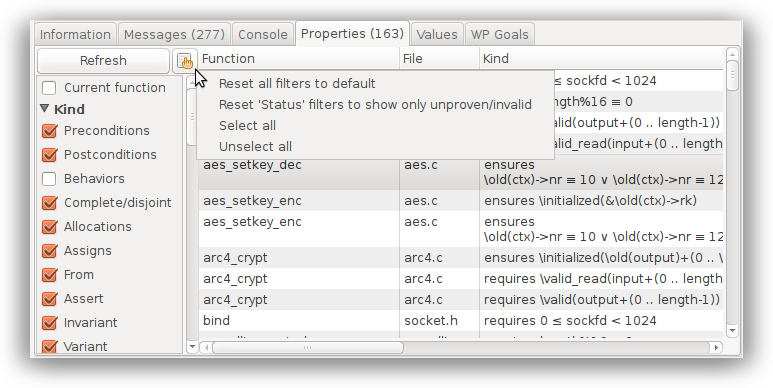The width and height of the screenshot is (773, 388).
Task: Uncheck the Assigns filter checkbox
Action: 49,251
